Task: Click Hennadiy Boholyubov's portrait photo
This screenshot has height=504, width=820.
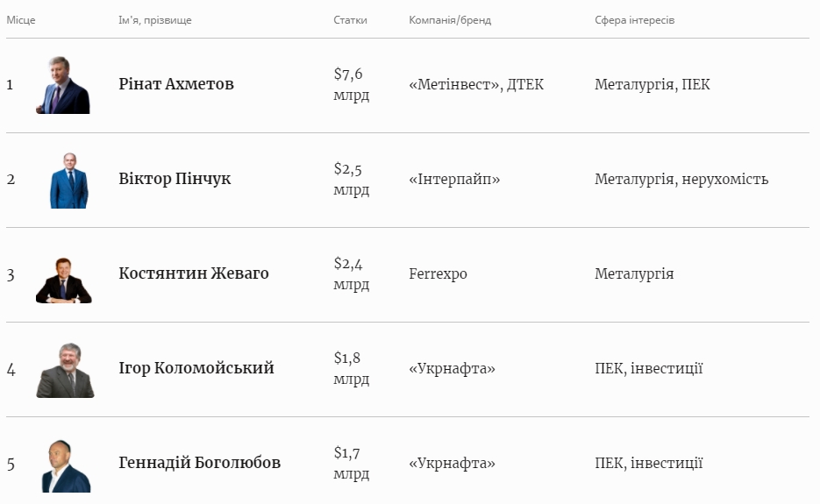Action: point(66,466)
